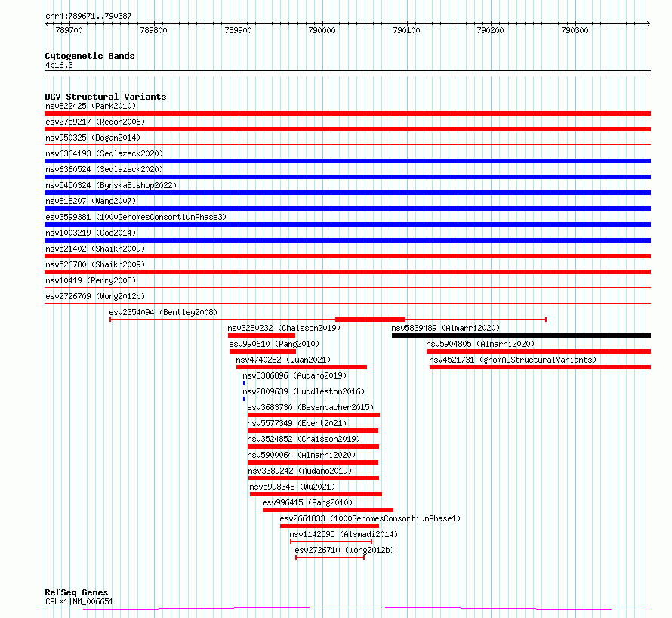This screenshot has width=672, height=618.
Task: Click the 790000 ruler position
Action: click(322, 30)
